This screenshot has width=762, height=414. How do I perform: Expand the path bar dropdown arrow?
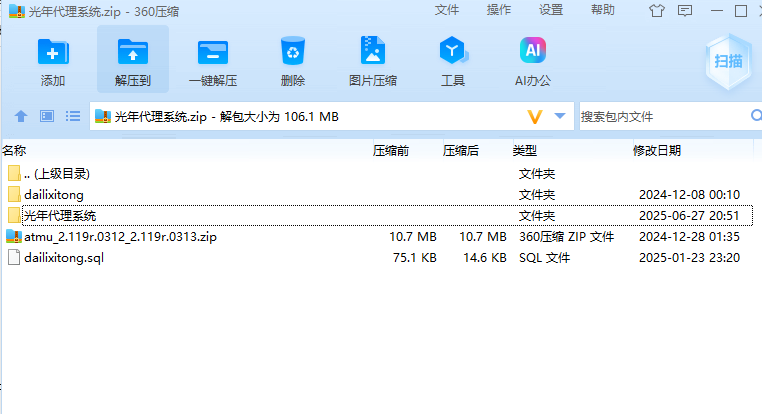(x=560, y=116)
